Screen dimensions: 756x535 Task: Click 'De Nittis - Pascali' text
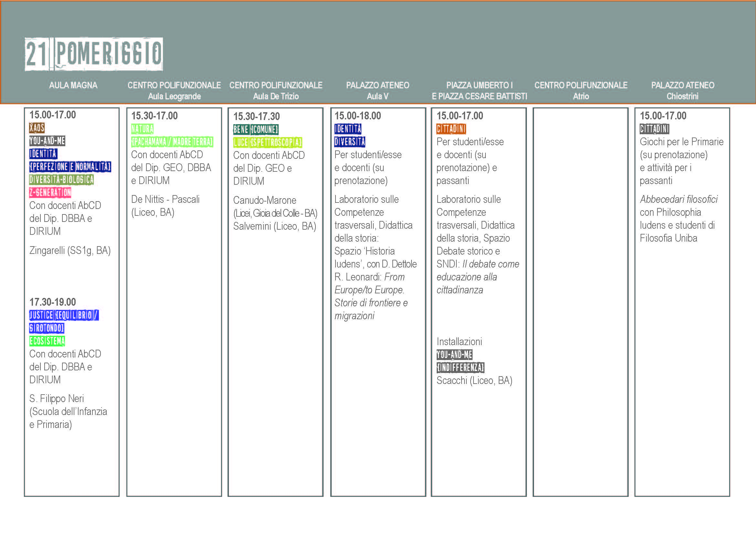165,199
